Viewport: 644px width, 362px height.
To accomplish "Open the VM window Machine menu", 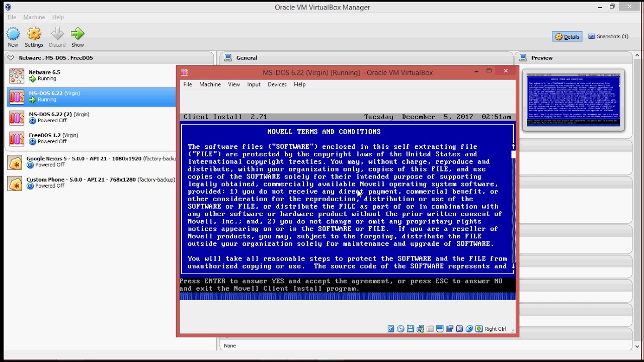I will pos(210,84).
